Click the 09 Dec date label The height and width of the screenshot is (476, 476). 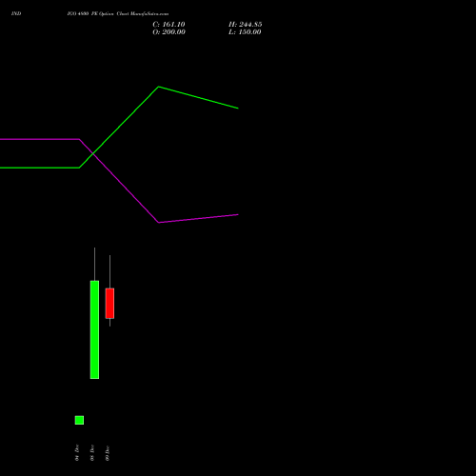tap(108, 453)
